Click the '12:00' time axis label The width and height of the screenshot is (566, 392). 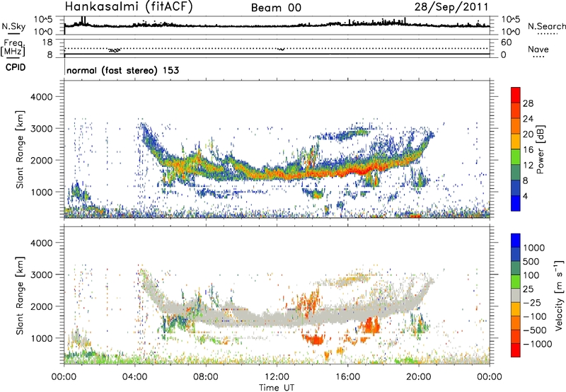pos(277,377)
